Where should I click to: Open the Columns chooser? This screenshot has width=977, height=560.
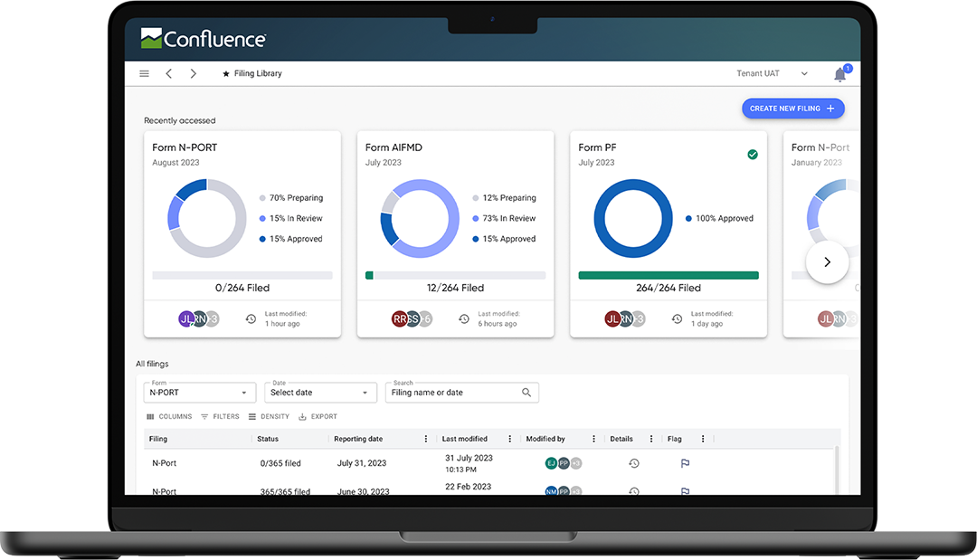pyautogui.click(x=169, y=417)
